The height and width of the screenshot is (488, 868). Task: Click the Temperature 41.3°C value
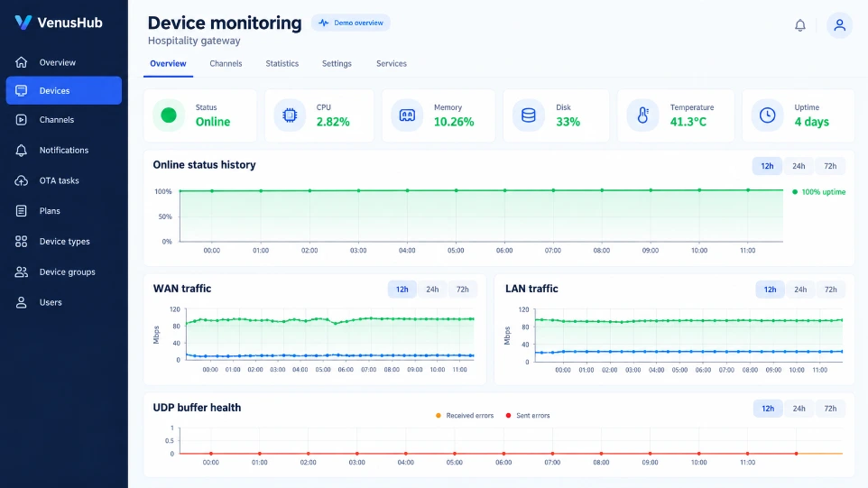[x=688, y=122]
